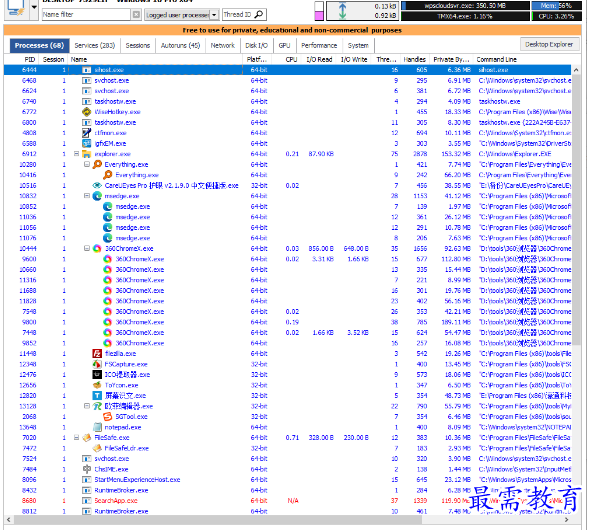590x530 pixels.
Task: Select the Processes (68) tab
Action: [40, 46]
